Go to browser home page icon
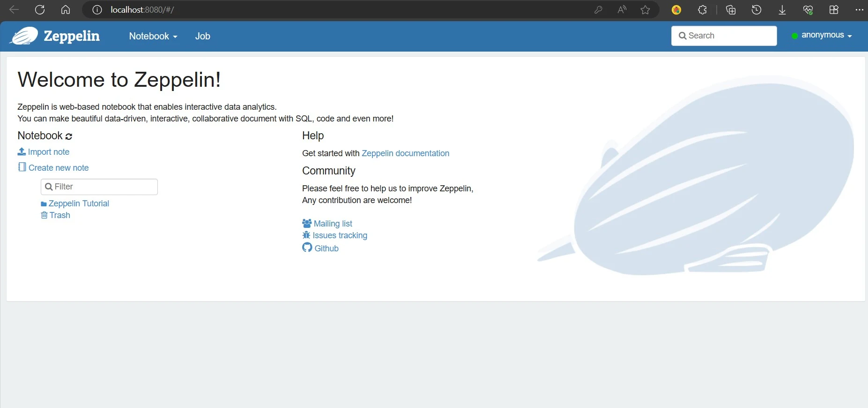868x408 pixels. tap(66, 10)
